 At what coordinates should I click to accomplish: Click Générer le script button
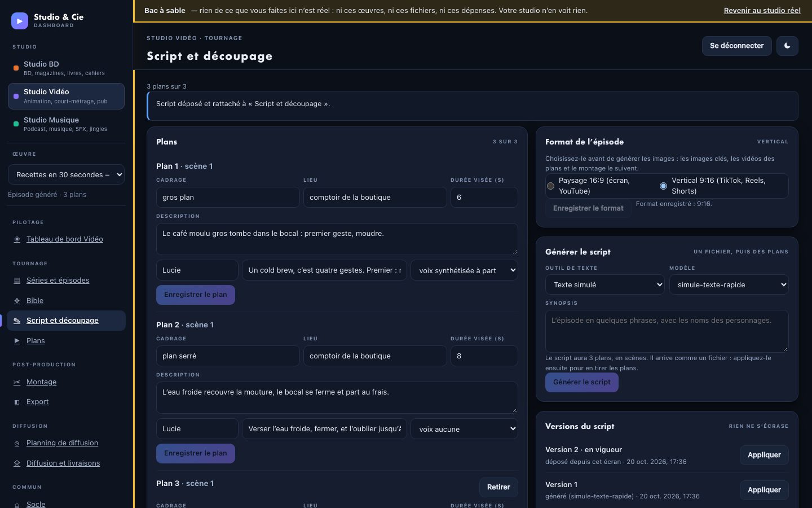582,382
